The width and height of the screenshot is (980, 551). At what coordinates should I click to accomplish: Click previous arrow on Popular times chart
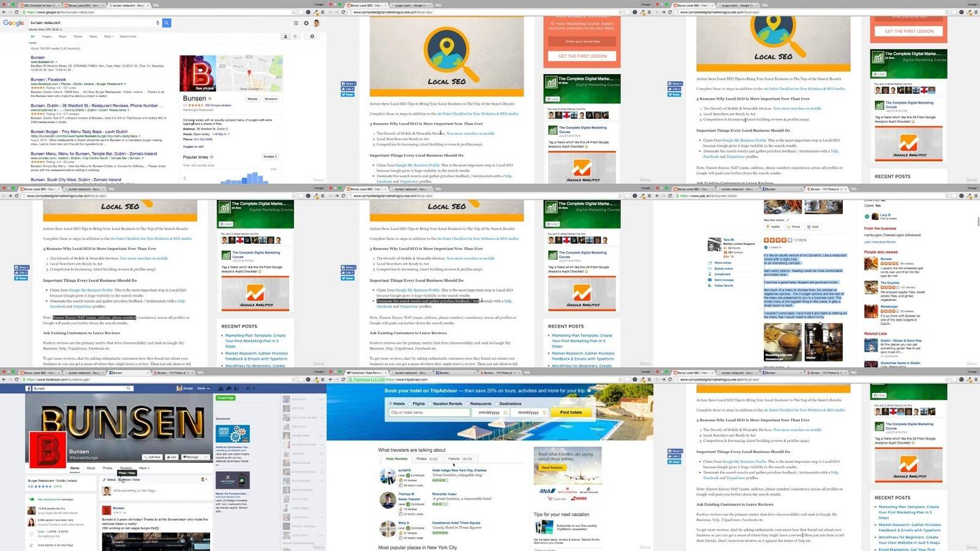pyautogui.click(x=184, y=178)
